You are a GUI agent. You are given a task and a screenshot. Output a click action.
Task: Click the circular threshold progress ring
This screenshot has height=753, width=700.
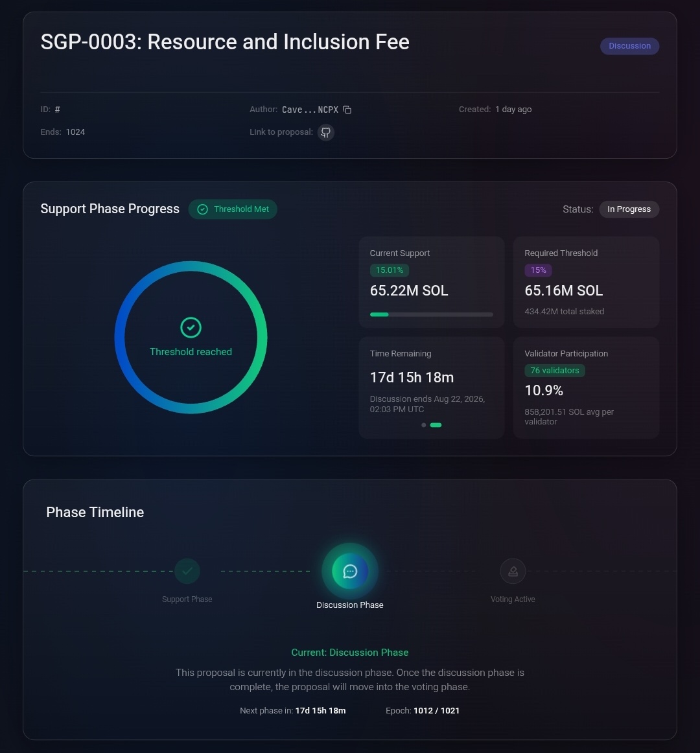pyautogui.click(x=191, y=337)
